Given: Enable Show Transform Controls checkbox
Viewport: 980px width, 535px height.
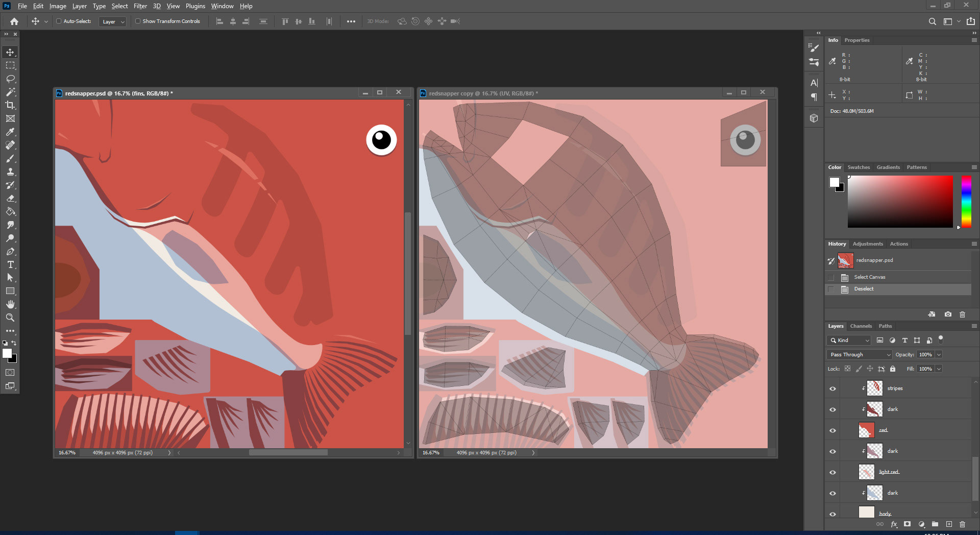Looking at the screenshot, I should click(x=138, y=21).
